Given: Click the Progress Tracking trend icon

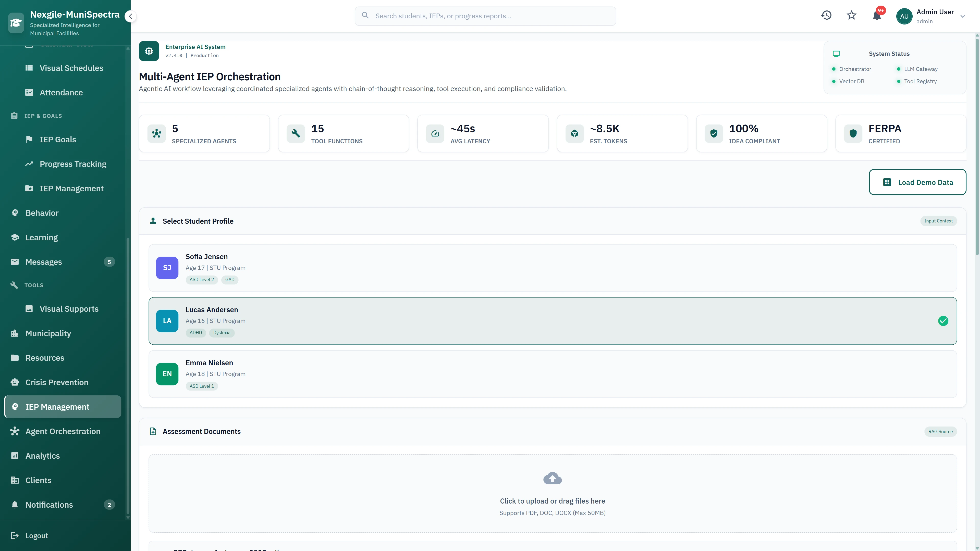Looking at the screenshot, I should click(x=29, y=164).
